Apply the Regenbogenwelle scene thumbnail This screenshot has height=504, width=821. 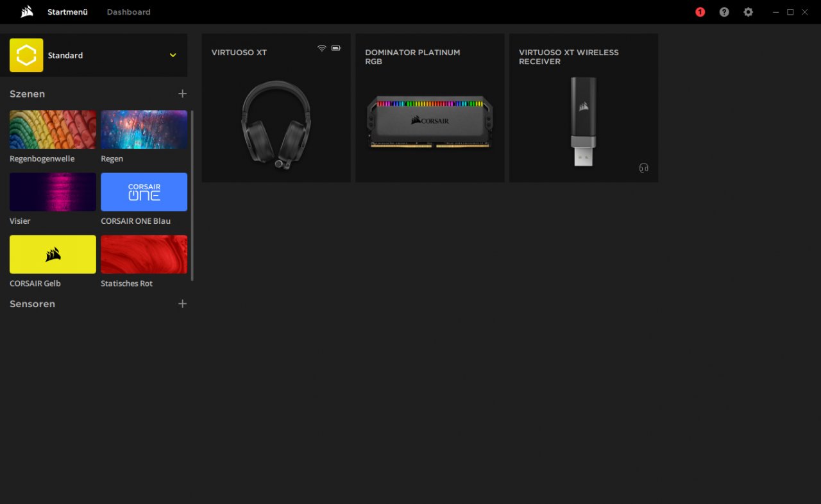point(53,130)
